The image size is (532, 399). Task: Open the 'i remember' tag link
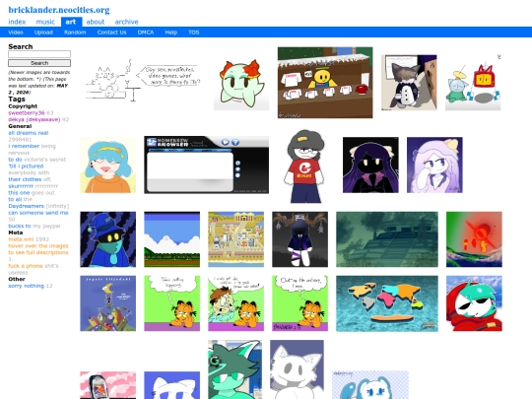(x=24, y=146)
